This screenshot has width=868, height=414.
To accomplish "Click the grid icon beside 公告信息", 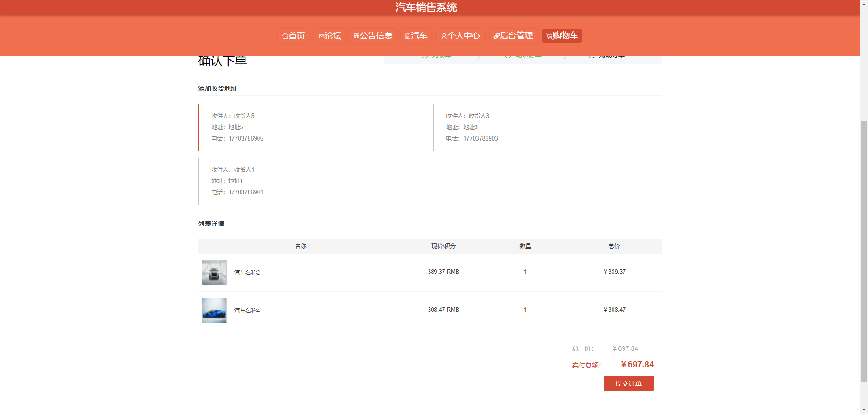I will (356, 36).
